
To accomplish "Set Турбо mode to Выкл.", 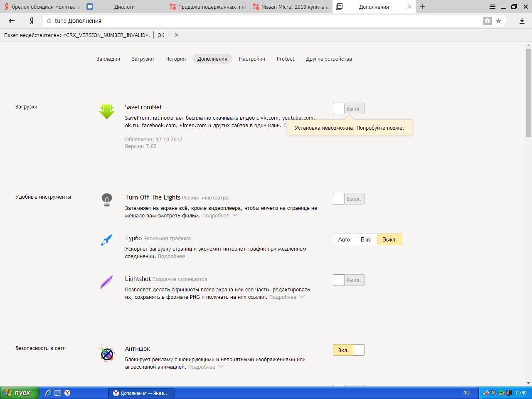I will (x=389, y=239).
